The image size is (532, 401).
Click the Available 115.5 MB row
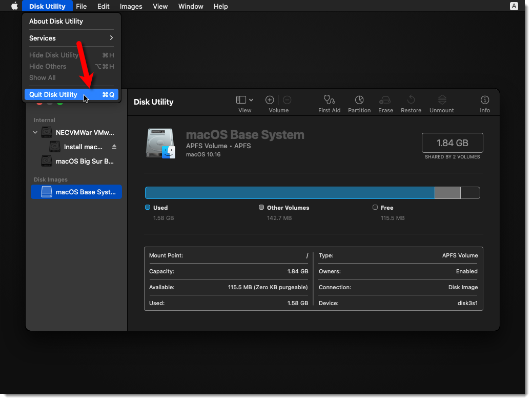tap(229, 287)
